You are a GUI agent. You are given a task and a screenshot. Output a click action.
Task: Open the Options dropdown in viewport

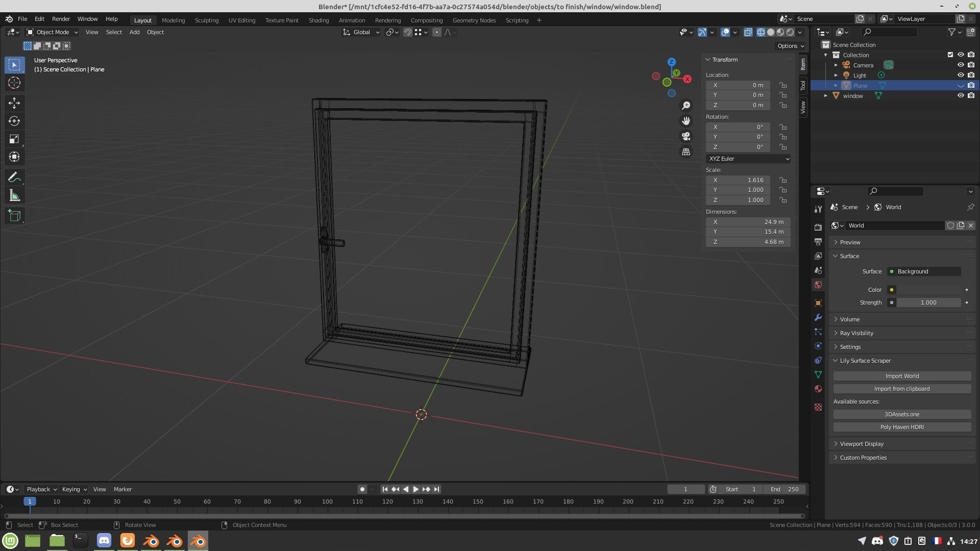(791, 46)
